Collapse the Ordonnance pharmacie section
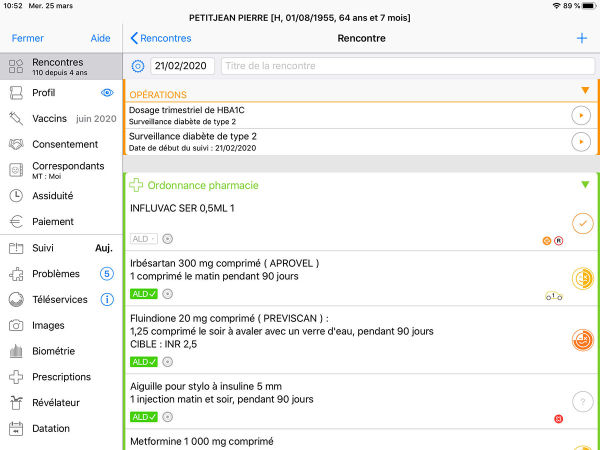 tap(585, 185)
